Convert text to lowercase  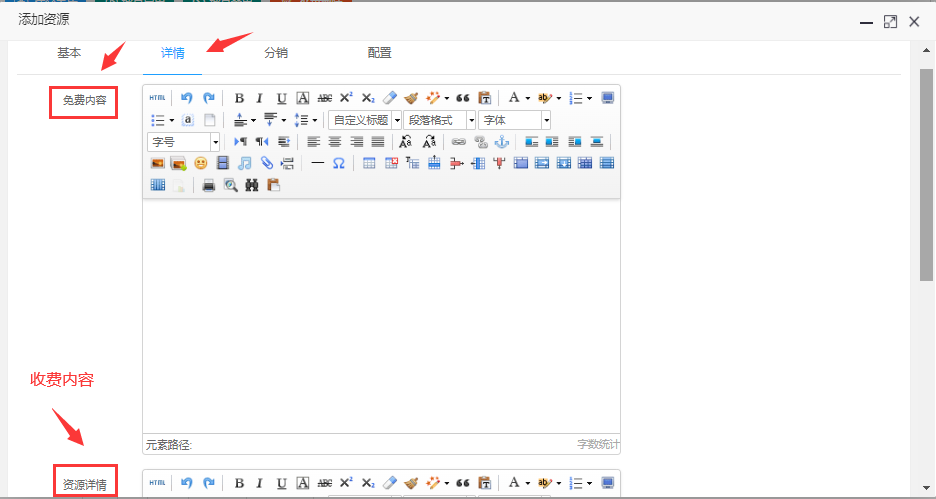click(x=429, y=142)
